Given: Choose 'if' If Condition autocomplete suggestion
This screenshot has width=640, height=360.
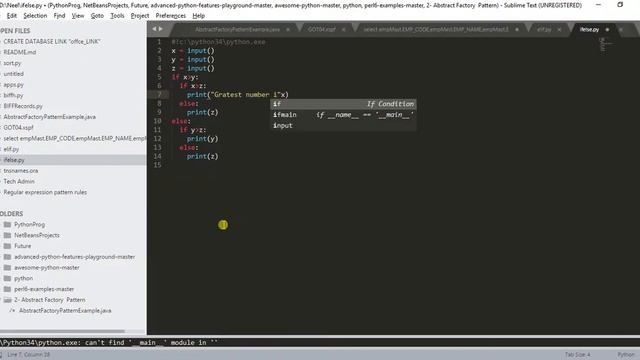Looking at the screenshot, I should (x=343, y=104).
